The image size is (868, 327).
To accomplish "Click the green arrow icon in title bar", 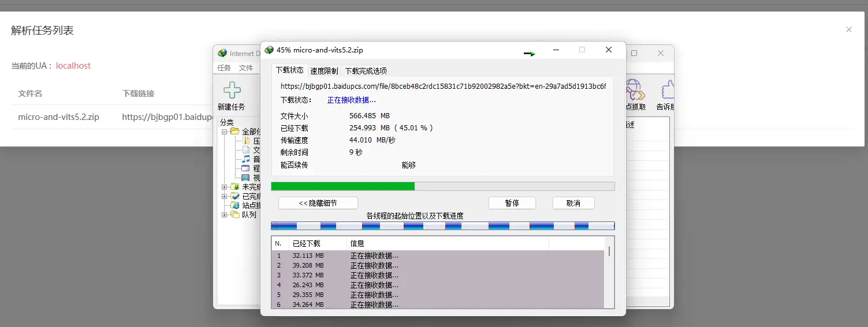I will (529, 54).
